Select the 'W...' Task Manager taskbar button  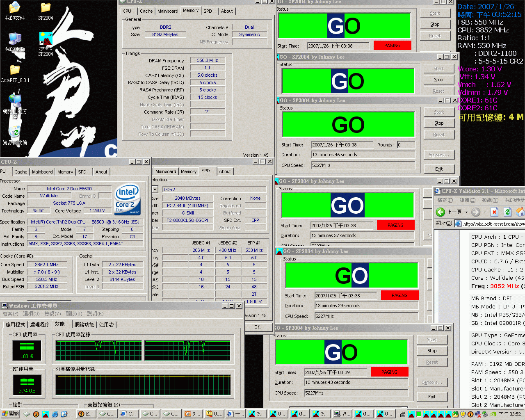click(x=342, y=413)
